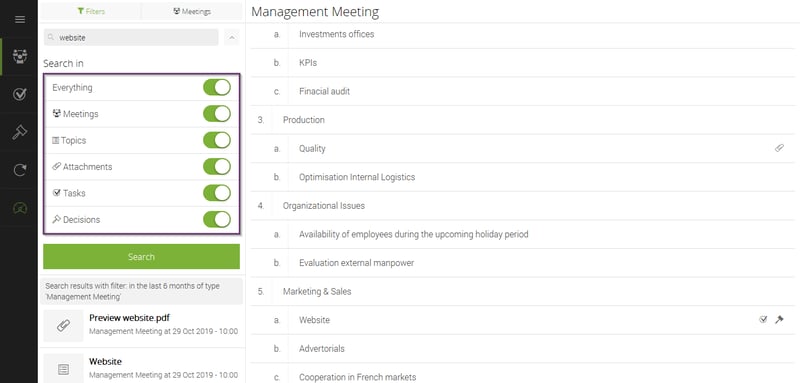The height and width of the screenshot is (383, 800).
Task: Open the Meetings section icon in sidebar
Action: (19, 57)
